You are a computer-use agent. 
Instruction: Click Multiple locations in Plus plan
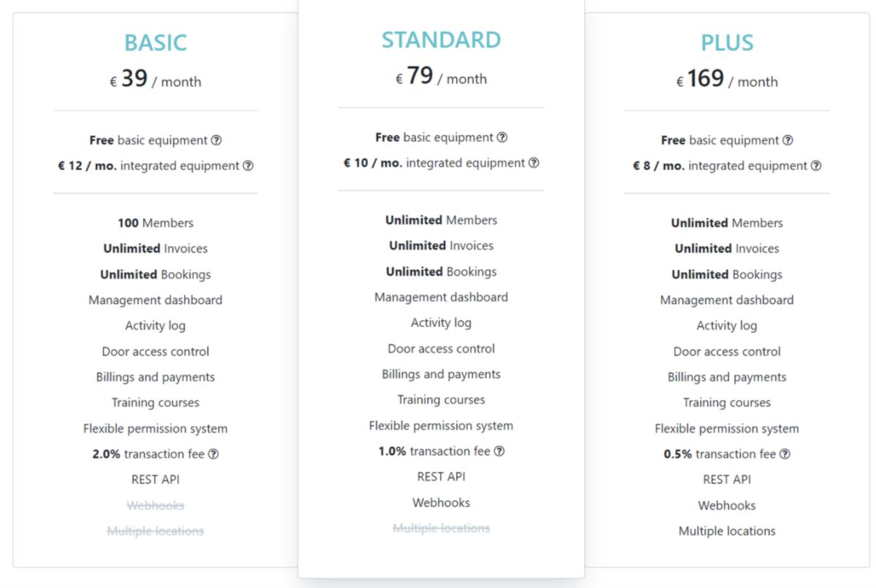tap(727, 531)
